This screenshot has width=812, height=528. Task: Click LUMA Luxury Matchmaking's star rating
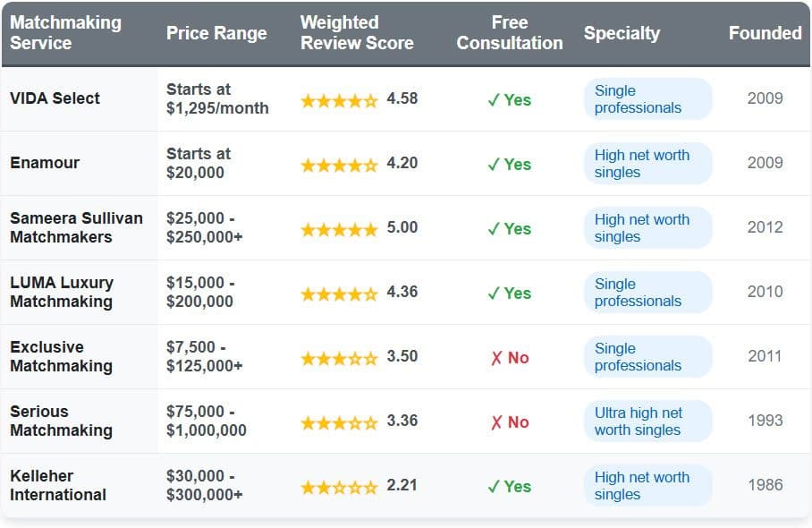coord(339,294)
